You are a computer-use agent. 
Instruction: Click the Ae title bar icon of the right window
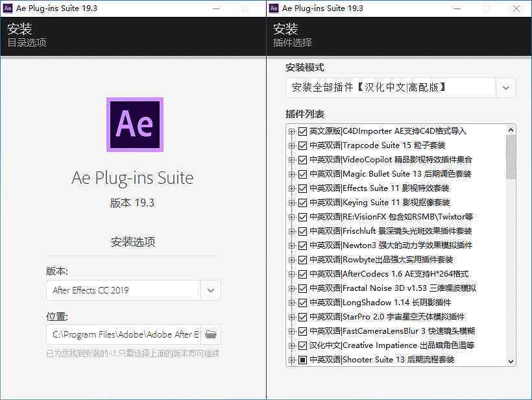pyautogui.click(x=274, y=8)
